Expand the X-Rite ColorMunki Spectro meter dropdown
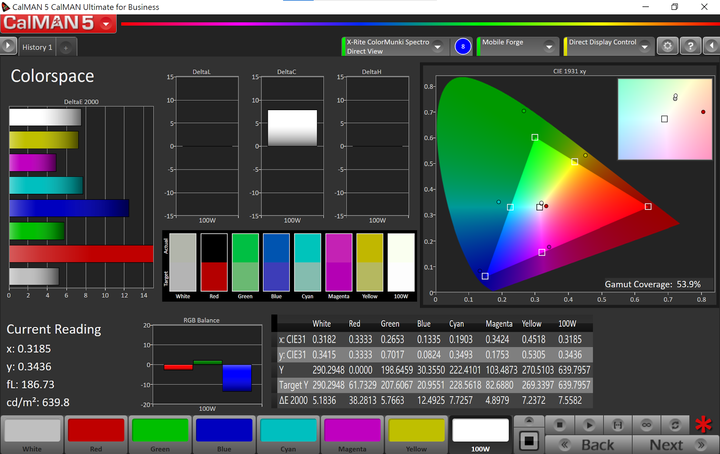This screenshot has width=720, height=454. click(x=438, y=46)
